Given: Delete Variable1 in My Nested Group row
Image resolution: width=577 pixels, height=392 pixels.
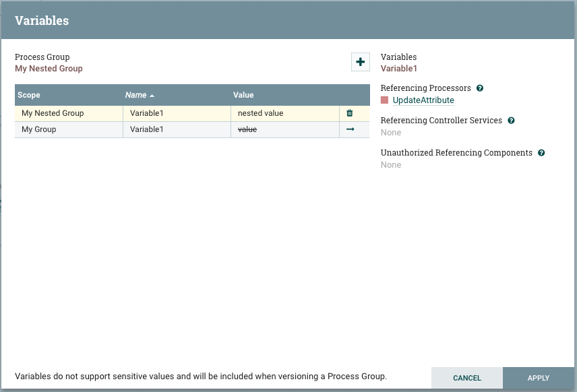Looking at the screenshot, I should click(350, 113).
